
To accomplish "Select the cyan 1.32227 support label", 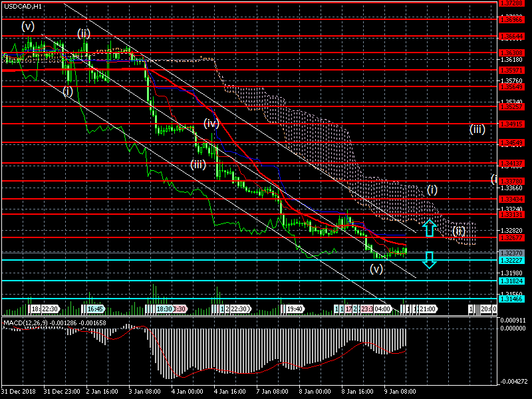I will click(x=511, y=260).
